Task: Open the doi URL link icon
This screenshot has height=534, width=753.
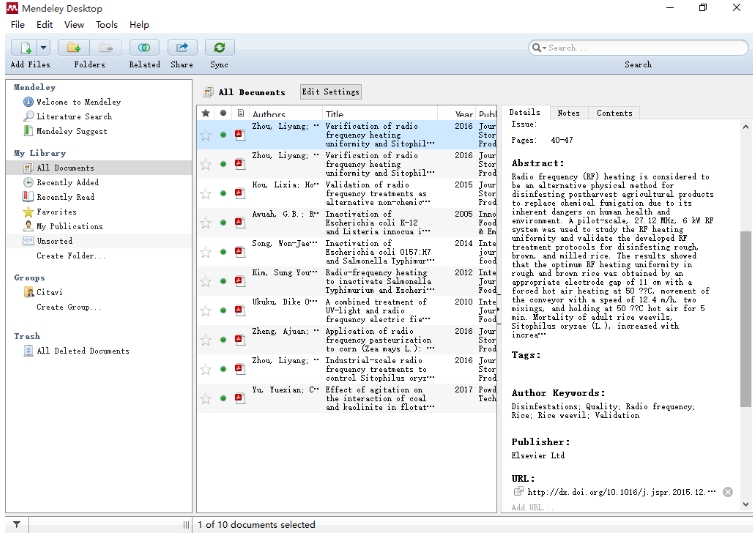Action: point(518,491)
